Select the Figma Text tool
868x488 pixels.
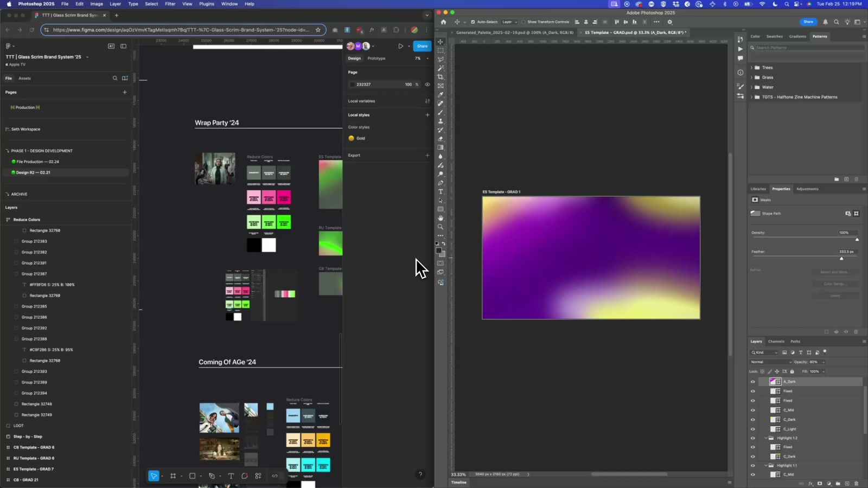pyautogui.click(x=231, y=476)
